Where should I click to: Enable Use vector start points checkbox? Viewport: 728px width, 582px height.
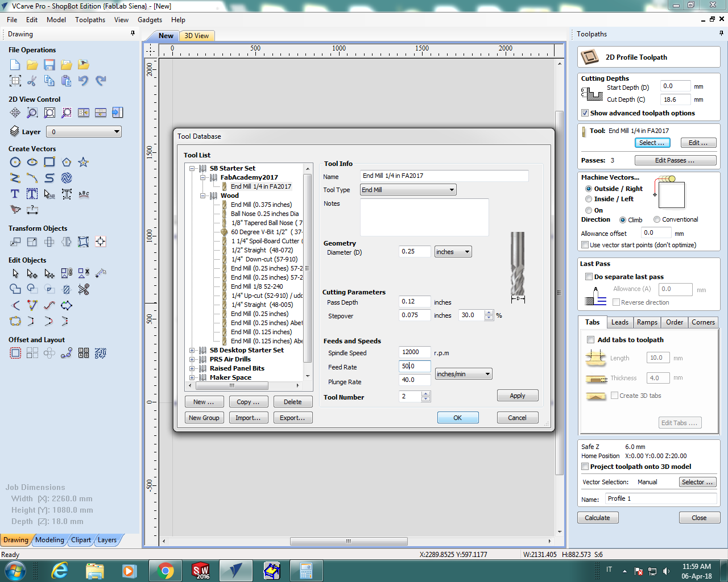point(585,245)
